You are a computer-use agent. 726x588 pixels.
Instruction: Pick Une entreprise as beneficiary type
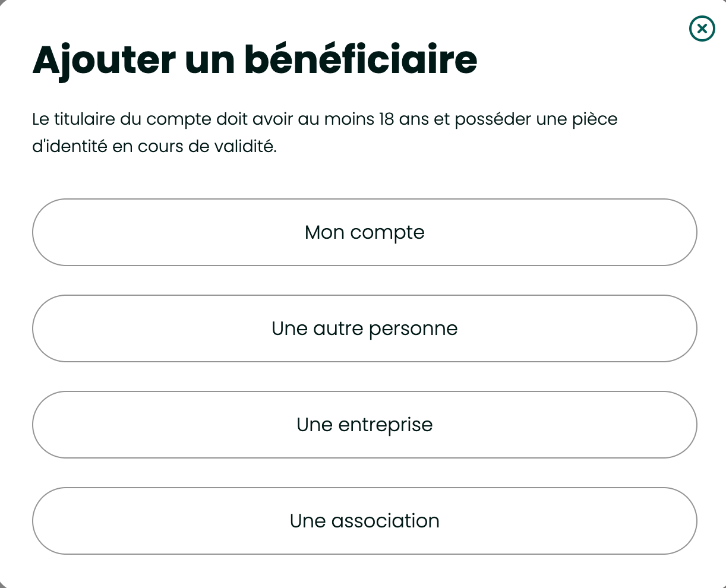(364, 425)
